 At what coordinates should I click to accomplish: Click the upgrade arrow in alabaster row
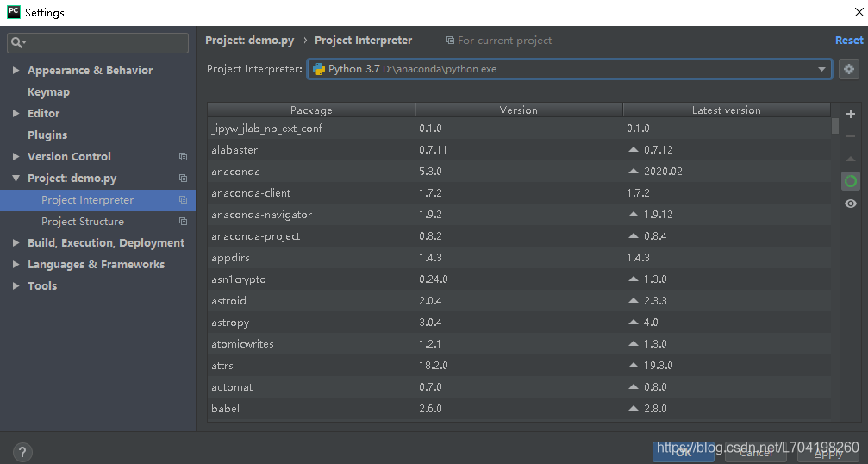point(634,149)
